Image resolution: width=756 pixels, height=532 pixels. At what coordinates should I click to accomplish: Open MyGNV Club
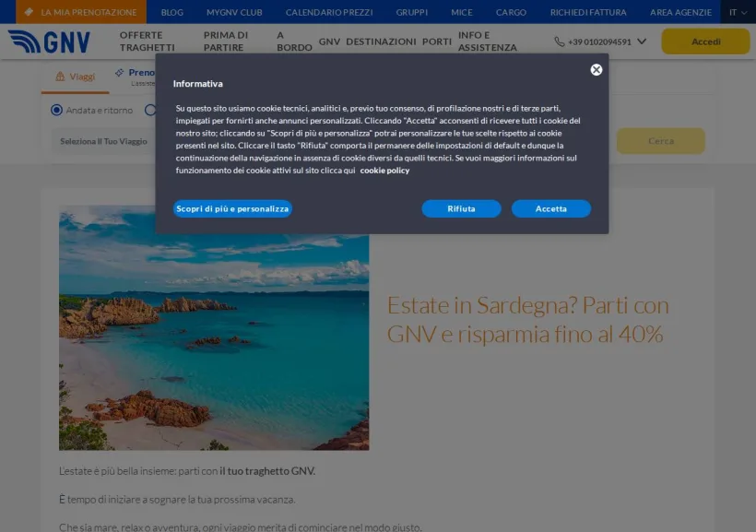(x=234, y=13)
